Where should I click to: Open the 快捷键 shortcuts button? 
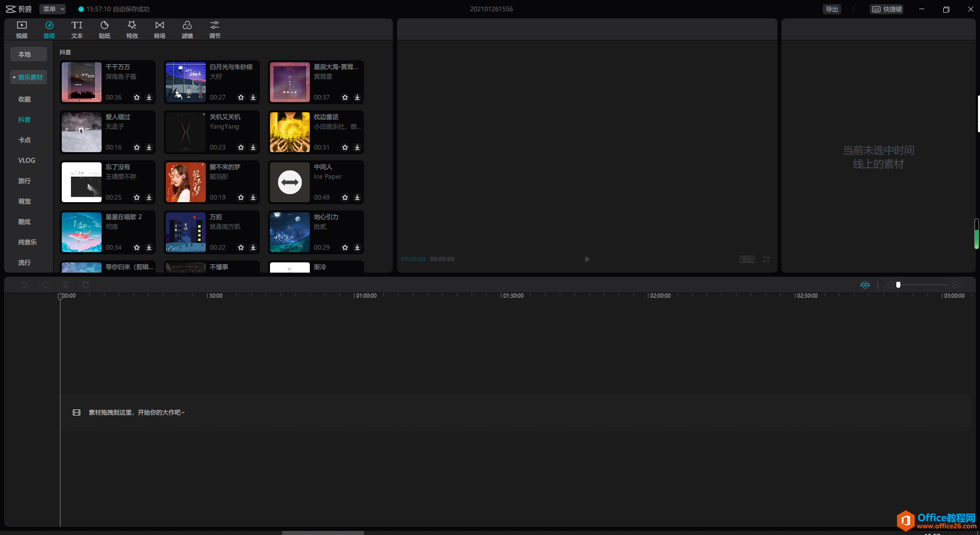[x=887, y=9]
